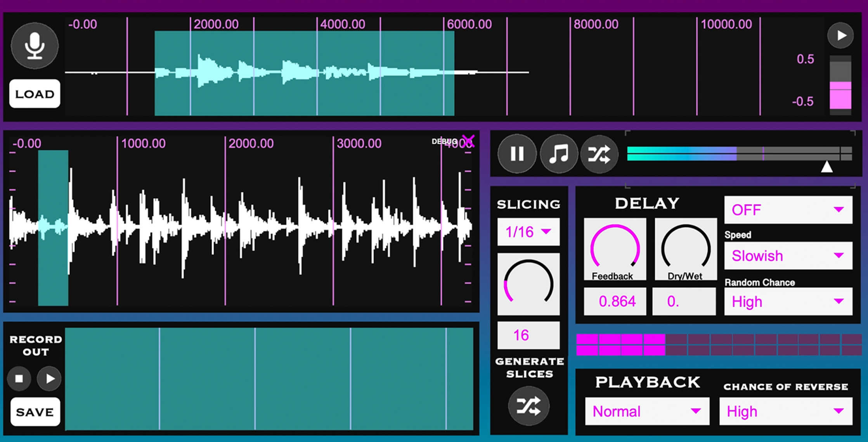Click the 3000.00 ruler label
This screenshot has height=442, width=868.
coord(359,144)
